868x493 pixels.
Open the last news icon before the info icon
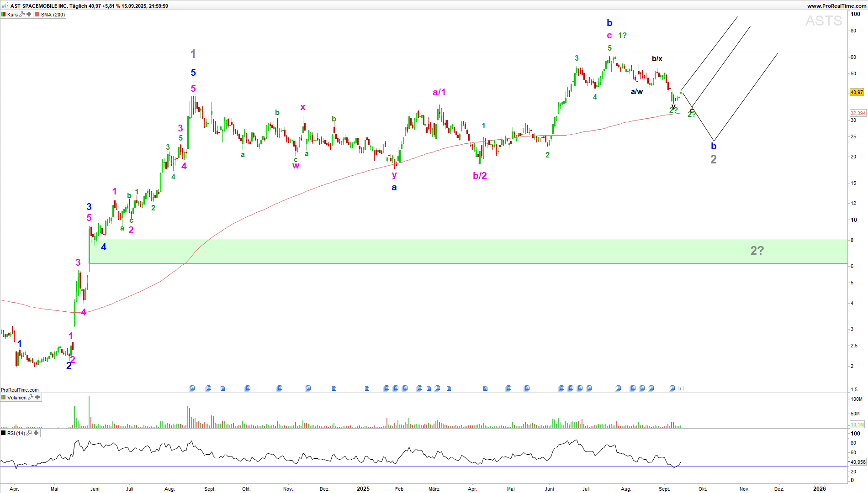(672, 388)
